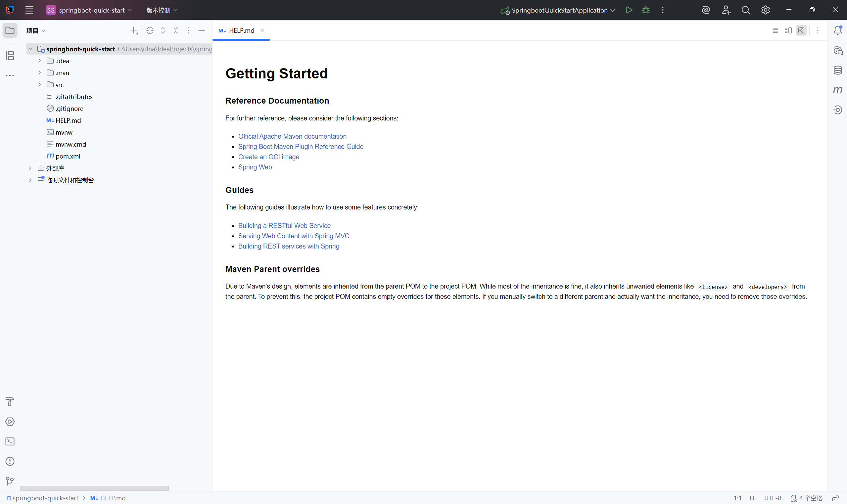Viewport: 847px width, 504px height.
Task: Show the Notifications bell panel
Action: click(837, 30)
